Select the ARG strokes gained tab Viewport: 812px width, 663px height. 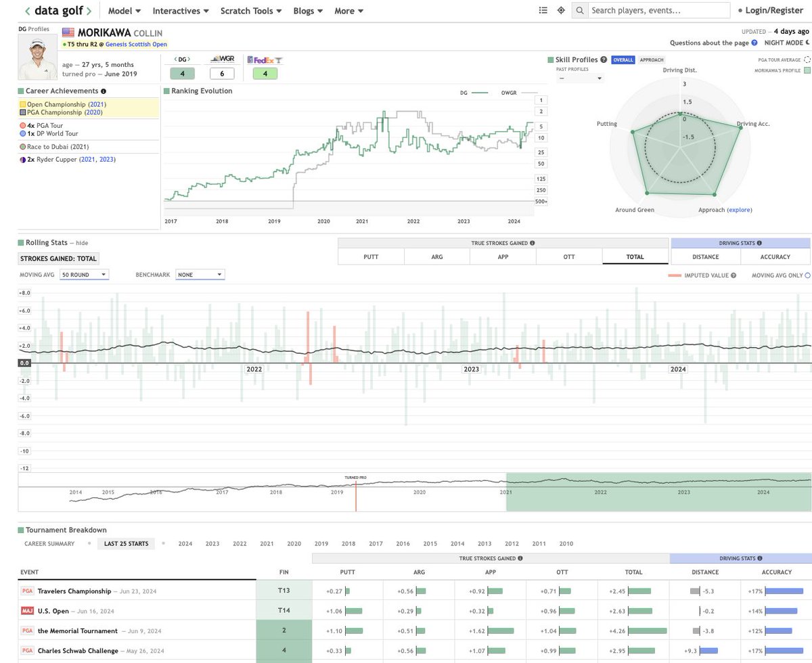437,256
